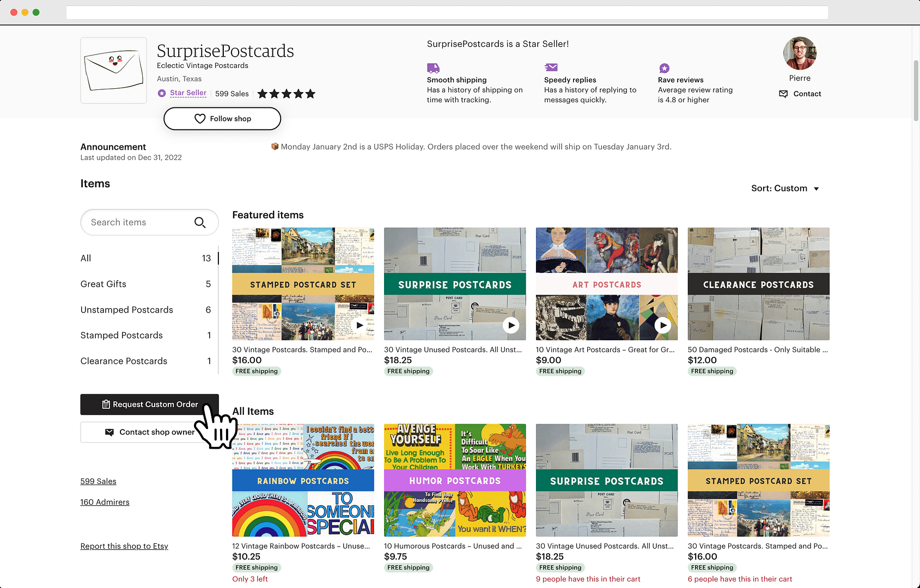Image resolution: width=920 pixels, height=588 pixels.
Task: Open the 160 Admirers link
Action: [x=105, y=502]
